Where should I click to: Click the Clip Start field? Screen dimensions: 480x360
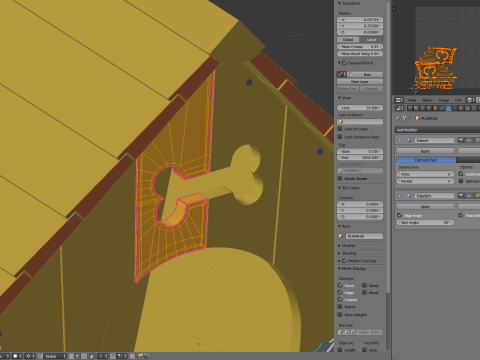(360, 151)
